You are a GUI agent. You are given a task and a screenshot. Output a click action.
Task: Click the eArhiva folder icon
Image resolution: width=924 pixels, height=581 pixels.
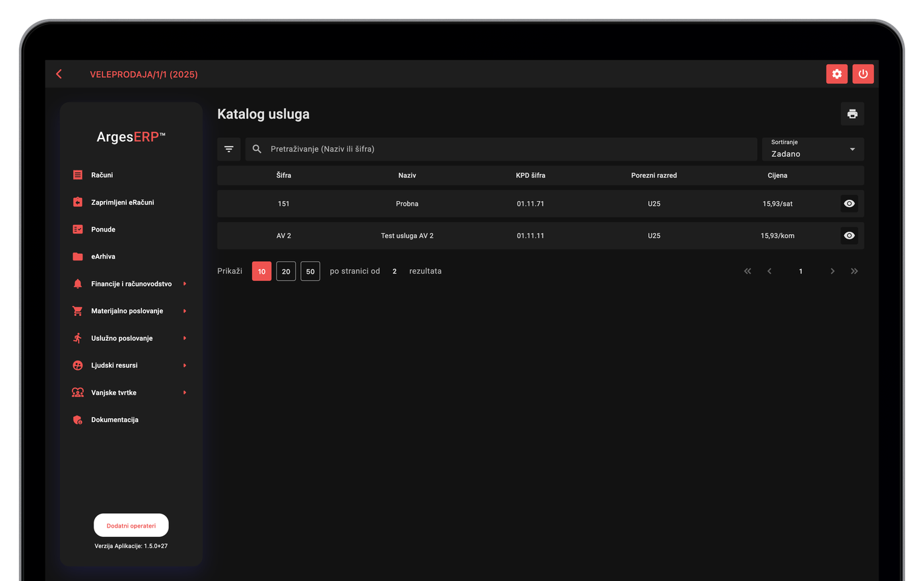(78, 257)
